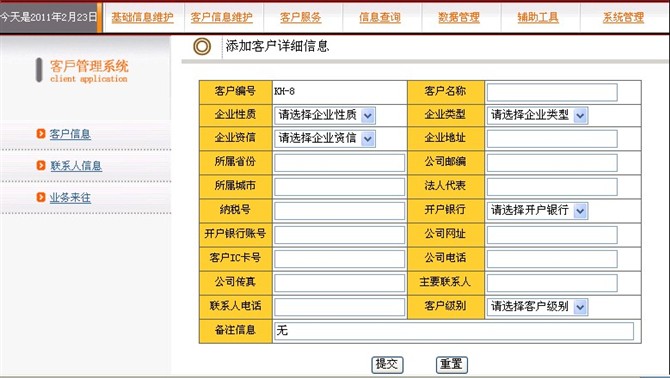Click the orange arrow icon beside 客户信息
Screen dimensions: 670x378
click(x=41, y=134)
